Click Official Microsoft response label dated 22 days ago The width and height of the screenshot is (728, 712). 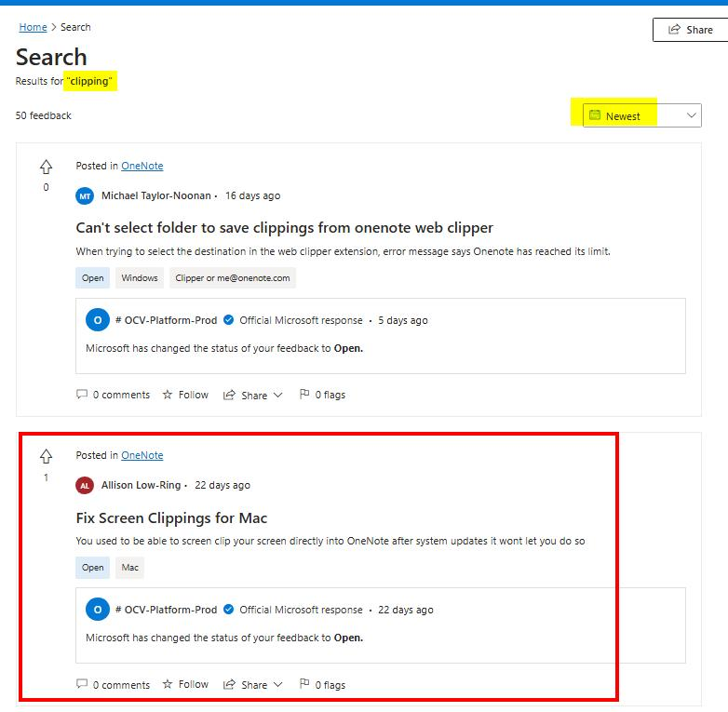point(301,610)
